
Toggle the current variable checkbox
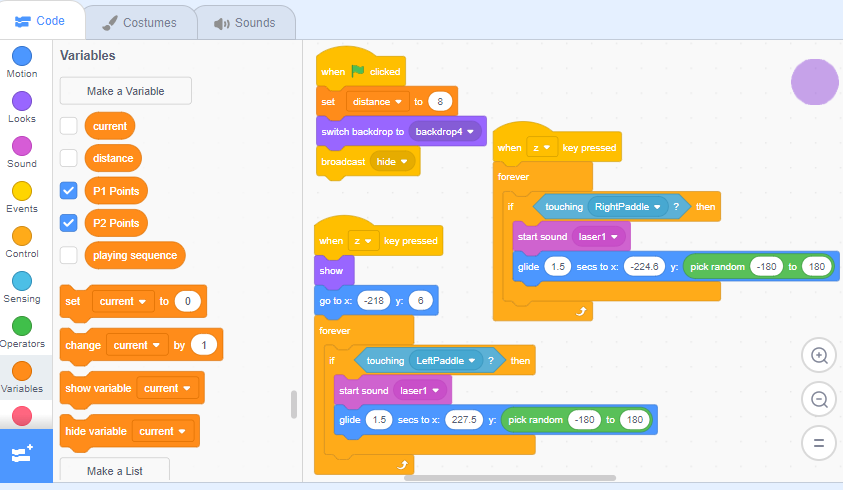[68, 126]
